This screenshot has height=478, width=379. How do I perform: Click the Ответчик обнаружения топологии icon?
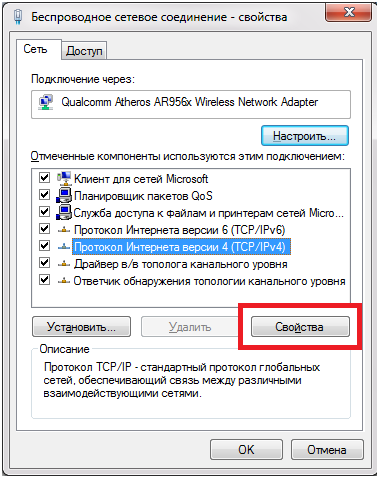click(64, 281)
